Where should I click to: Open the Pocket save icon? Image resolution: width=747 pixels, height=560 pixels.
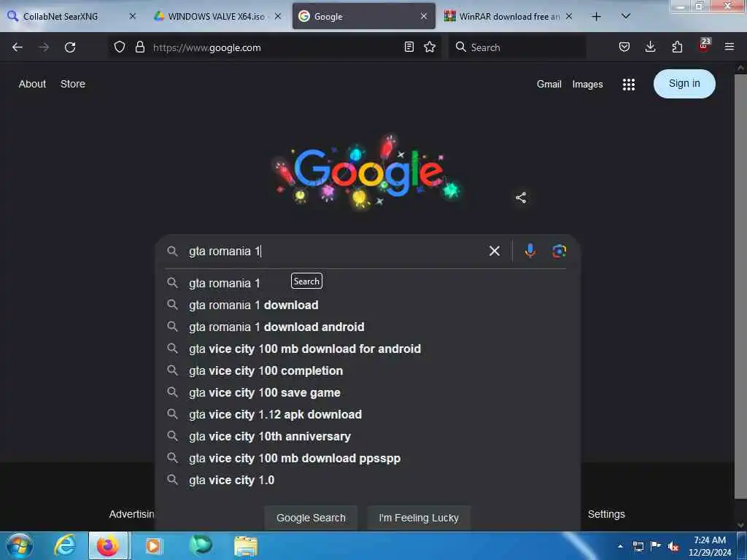pyautogui.click(x=624, y=47)
